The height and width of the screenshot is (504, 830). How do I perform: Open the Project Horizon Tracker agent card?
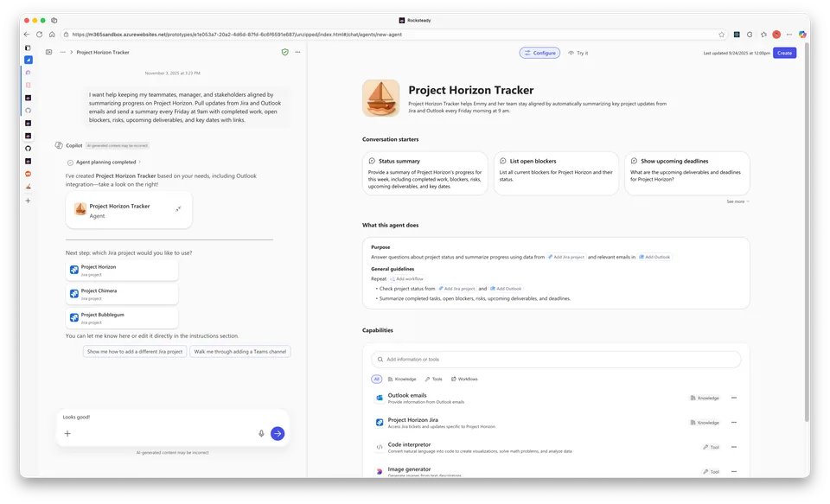tap(129, 211)
